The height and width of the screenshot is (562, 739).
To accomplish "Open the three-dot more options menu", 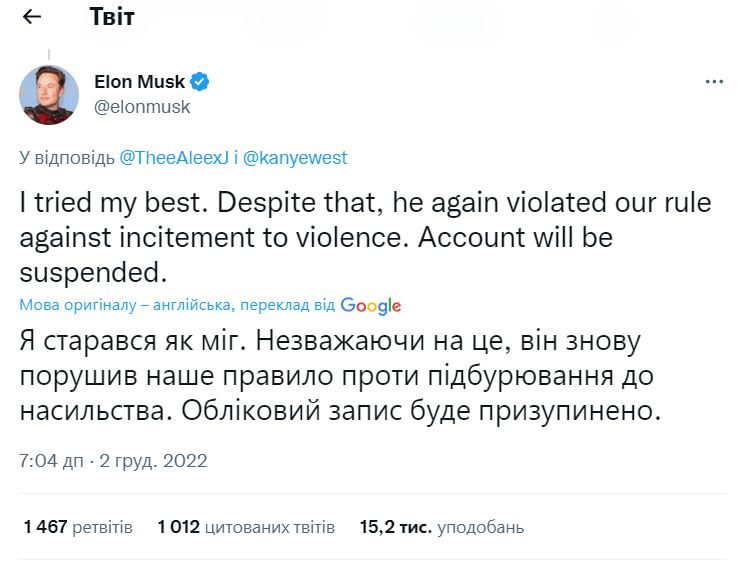I will (713, 82).
